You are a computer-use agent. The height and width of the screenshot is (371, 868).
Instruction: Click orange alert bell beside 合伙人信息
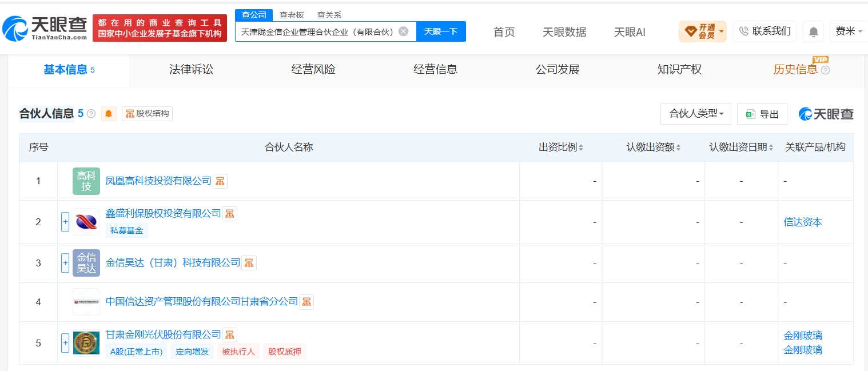point(109,114)
